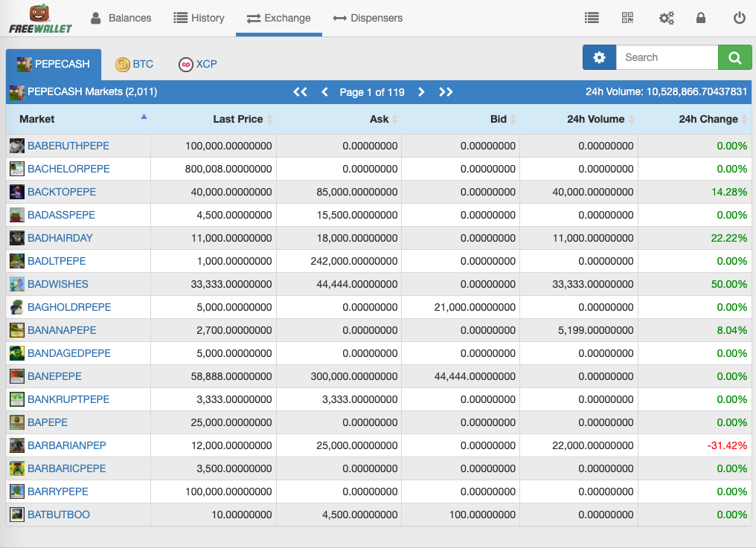Image resolution: width=756 pixels, height=548 pixels.
Task: Open the BADWISHES market link
Action: [x=58, y=284]
